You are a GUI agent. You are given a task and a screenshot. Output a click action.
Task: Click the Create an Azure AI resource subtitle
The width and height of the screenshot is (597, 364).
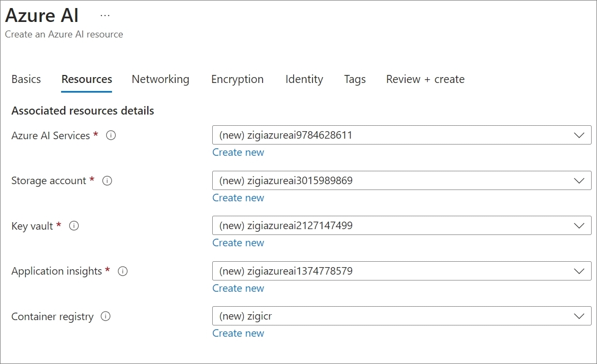(x=64, y=34)
